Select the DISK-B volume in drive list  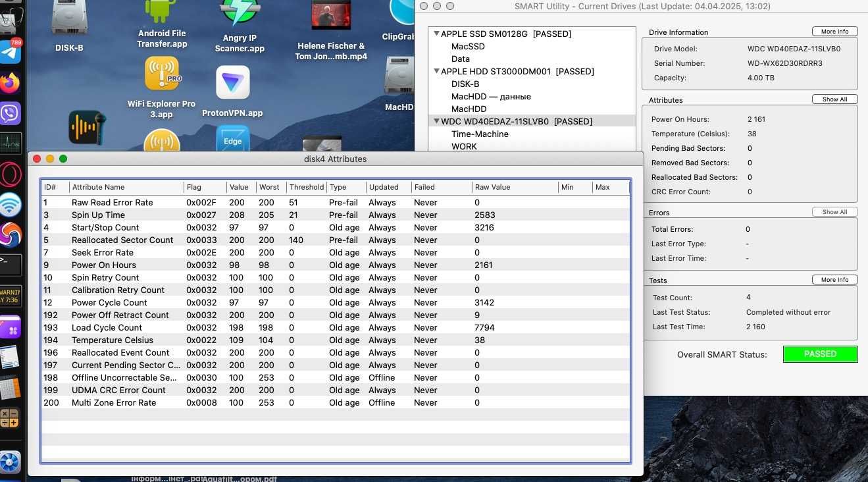(x=465, y=84)
